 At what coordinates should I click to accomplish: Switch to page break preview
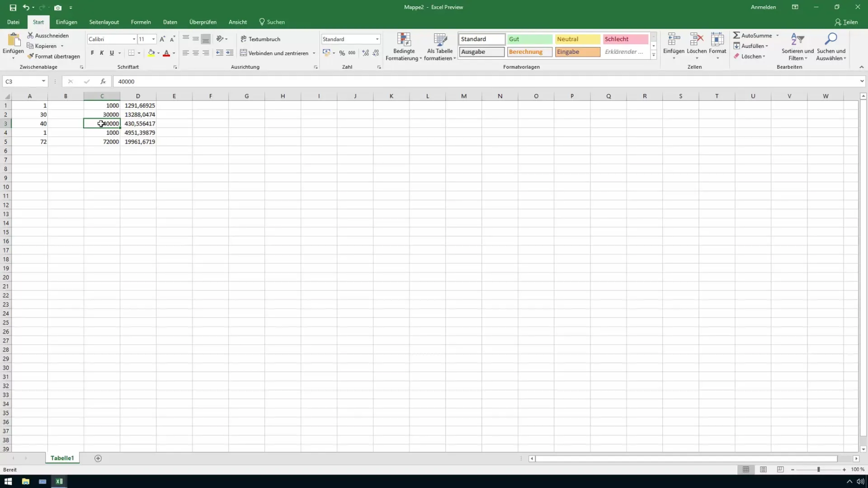780,469
